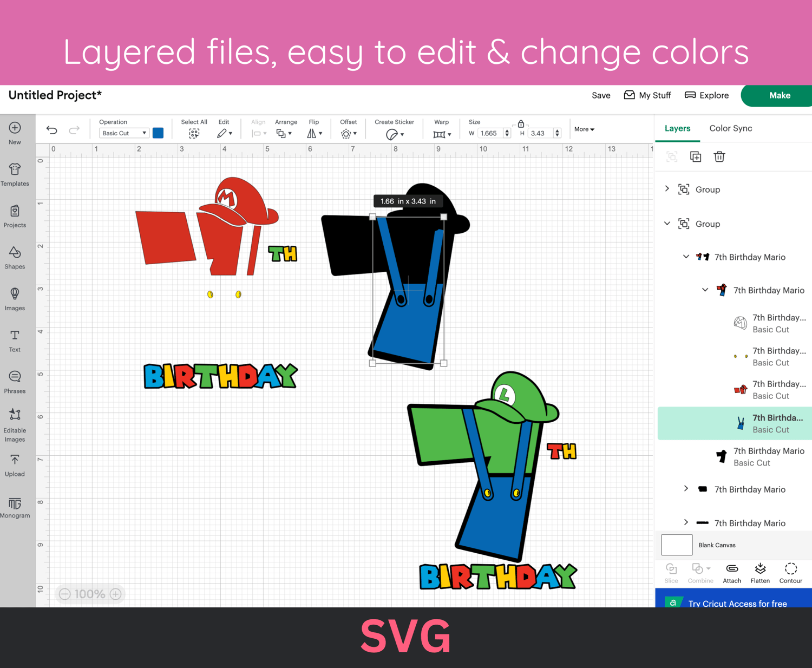Image resolution: width=812 pixels, height=668 pixels.
Task: Open Editable Images in sidebar
Action: [15, 425]
